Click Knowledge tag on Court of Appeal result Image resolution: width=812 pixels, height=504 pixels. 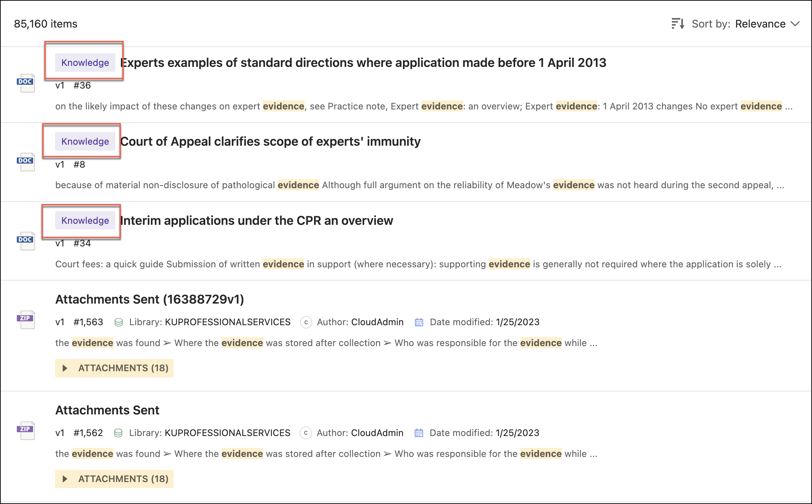pos(85,142)
